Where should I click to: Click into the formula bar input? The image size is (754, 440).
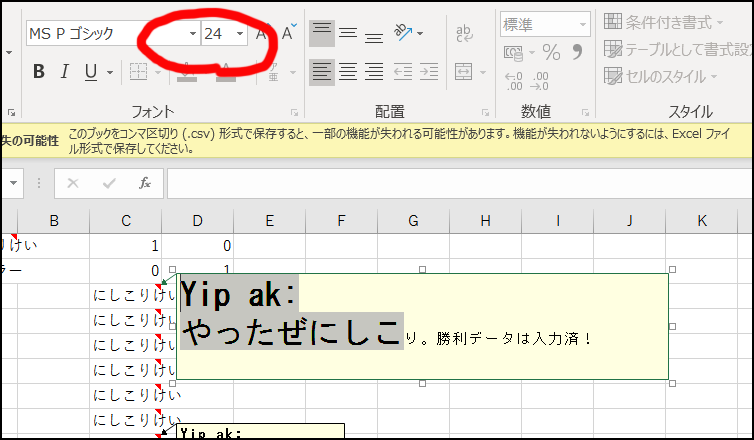(460, 183)
